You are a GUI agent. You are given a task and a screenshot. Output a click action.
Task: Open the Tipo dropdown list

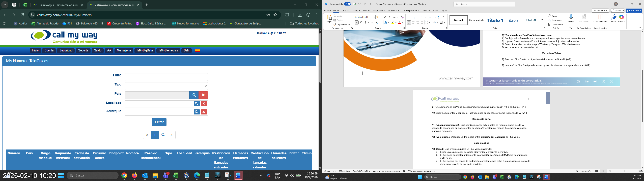point(166,86)
